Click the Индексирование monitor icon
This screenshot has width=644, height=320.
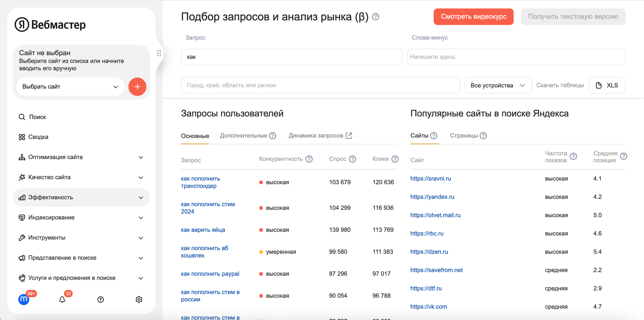(x=22, y=218)
